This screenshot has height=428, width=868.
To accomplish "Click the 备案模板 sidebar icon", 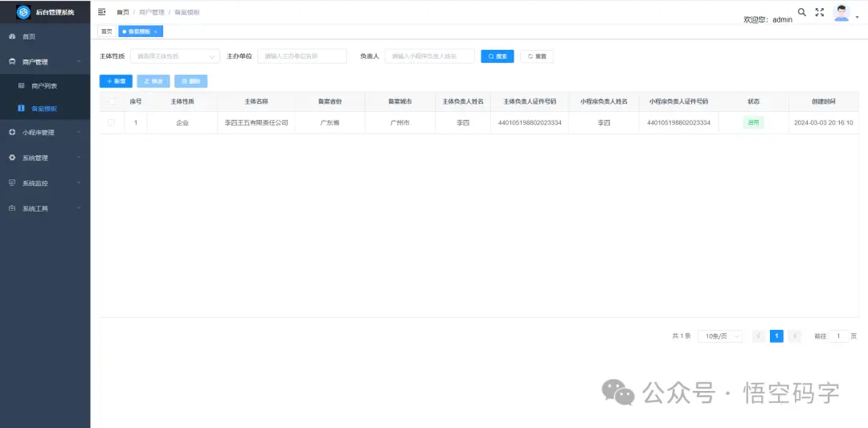I will [x=21, y=109].
